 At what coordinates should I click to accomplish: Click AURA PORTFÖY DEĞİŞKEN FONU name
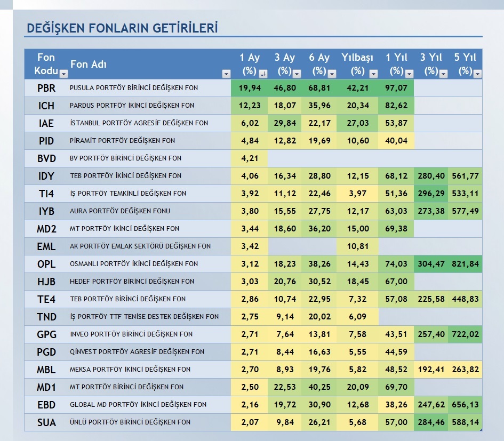(x=120, y=211)
